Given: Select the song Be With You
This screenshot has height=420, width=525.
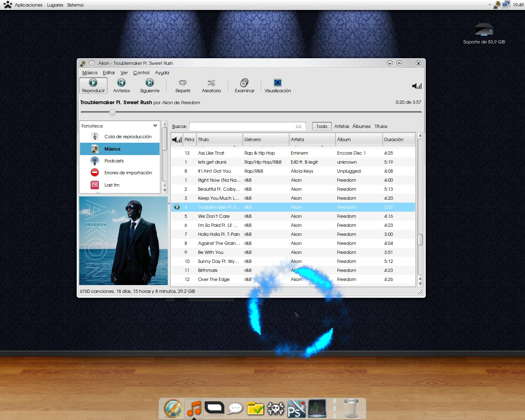Looking at the screenshot, I should click(x=293, y=252).
